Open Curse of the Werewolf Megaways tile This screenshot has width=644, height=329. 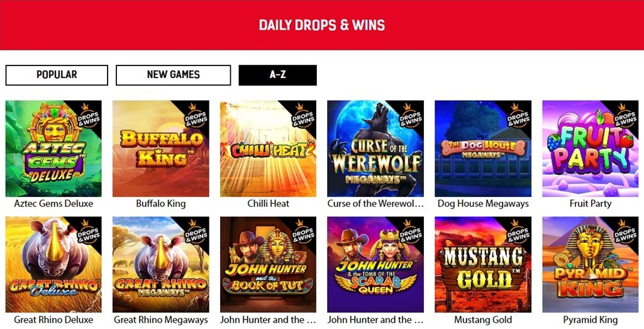pos(375,148)
